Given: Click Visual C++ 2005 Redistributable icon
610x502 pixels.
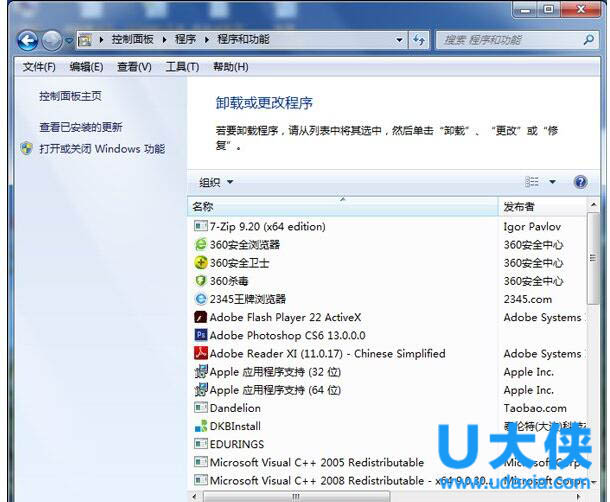Looking at the screenshot, I should pyautogui.click(x=200, y=462).
